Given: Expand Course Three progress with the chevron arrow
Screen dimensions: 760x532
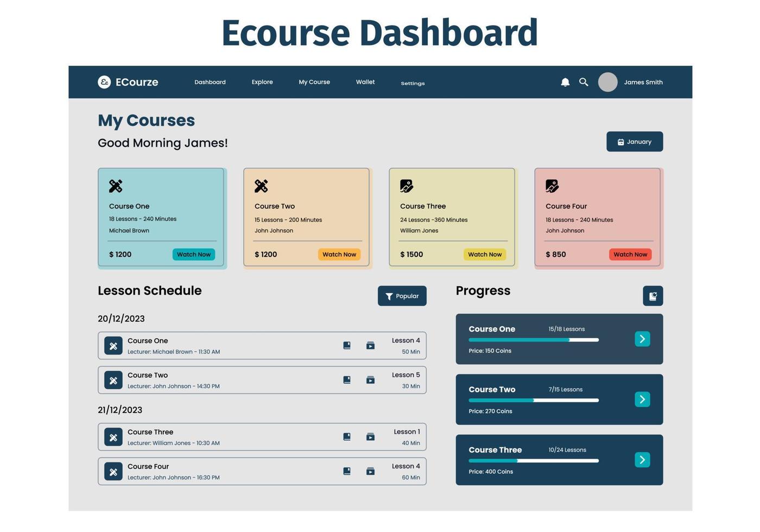Looking at the screenshot, I should (642, 459).
